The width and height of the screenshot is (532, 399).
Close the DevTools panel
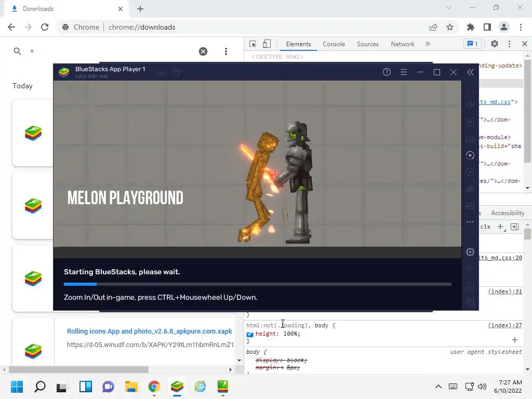tap(525, 44)
